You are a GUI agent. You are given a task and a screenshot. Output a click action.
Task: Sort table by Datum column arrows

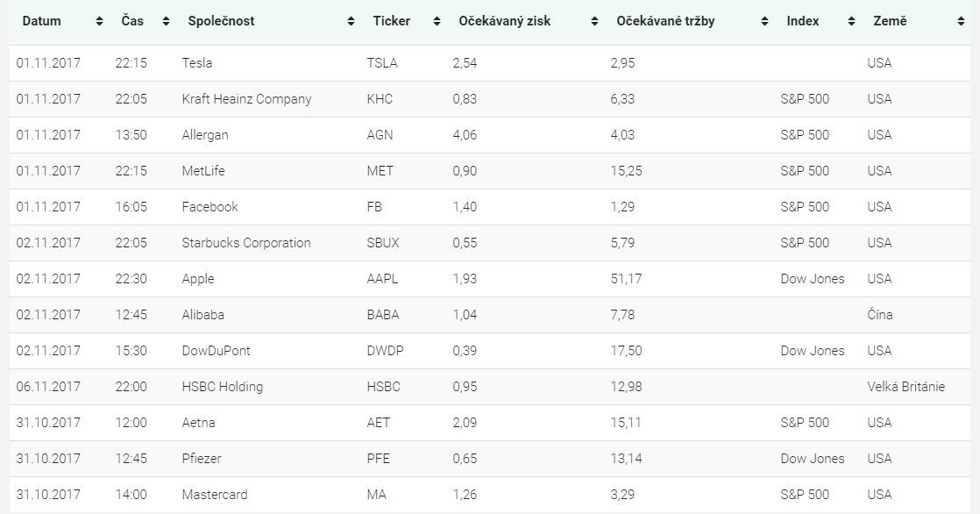point(99,21)
